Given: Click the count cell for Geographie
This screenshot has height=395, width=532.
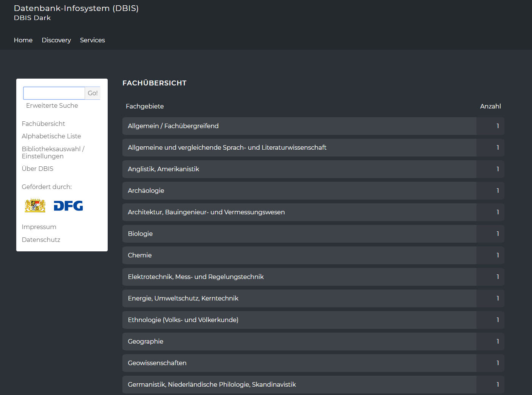Looking at the screenshot, I should (490, 341).
